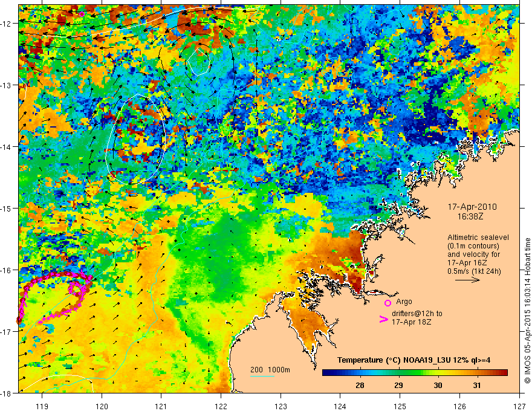Click the magenta Argo circle legend symbol
Viewport: 532px width, 411px height.
pos(388,303)
